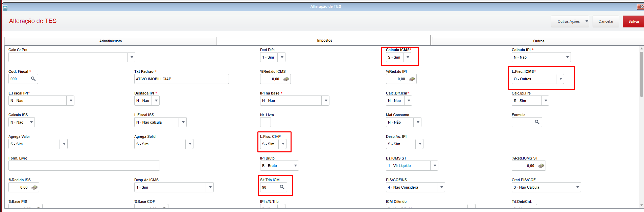Open Ded.Difal dropdown
Viewport: 644px width, 212px height.
[x=282, y=57]
